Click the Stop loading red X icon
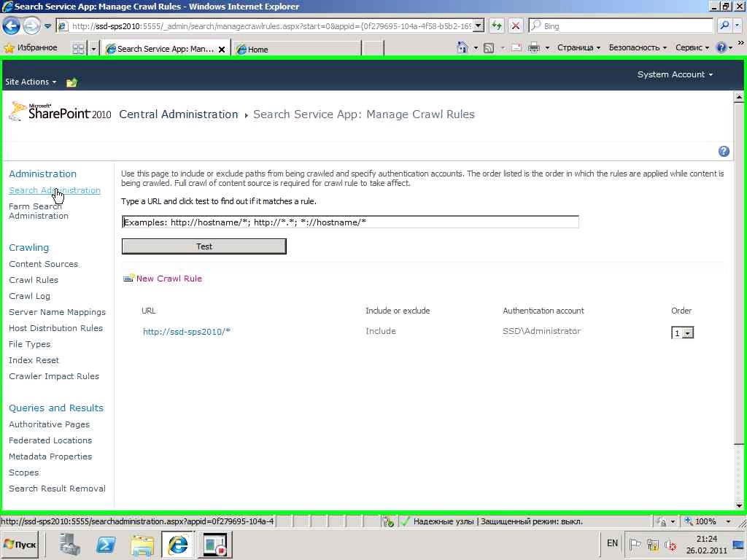Viewport: 747px width, 560px height. click(x=516, y=26)
